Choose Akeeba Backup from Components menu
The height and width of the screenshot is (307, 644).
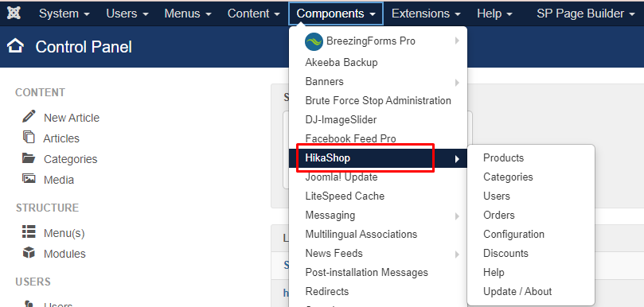pos(342,62)
